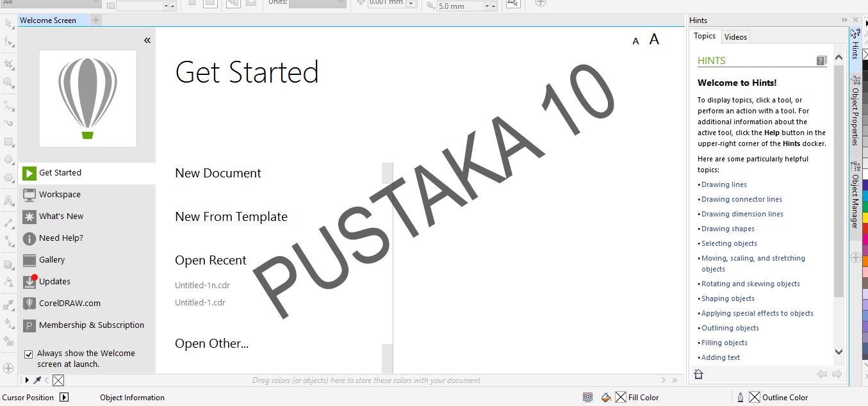Click the Outline Color pen icon
The width and height of the screenshot is (868, 406).
click(x=741, y=397)
